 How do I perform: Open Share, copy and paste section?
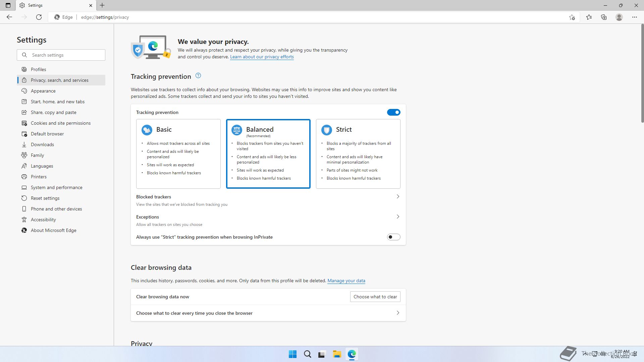[x=61, y=112]
